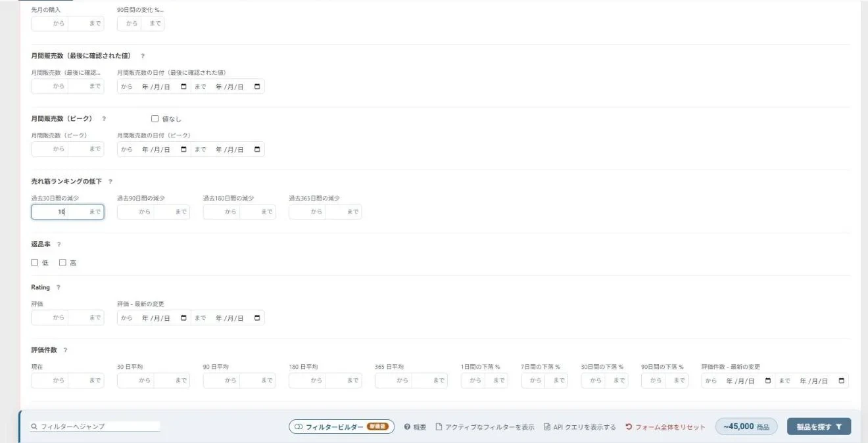Screen dimensions: 868x443
Task: Open the フィルタービルダー panel
Action: [341, 427]
